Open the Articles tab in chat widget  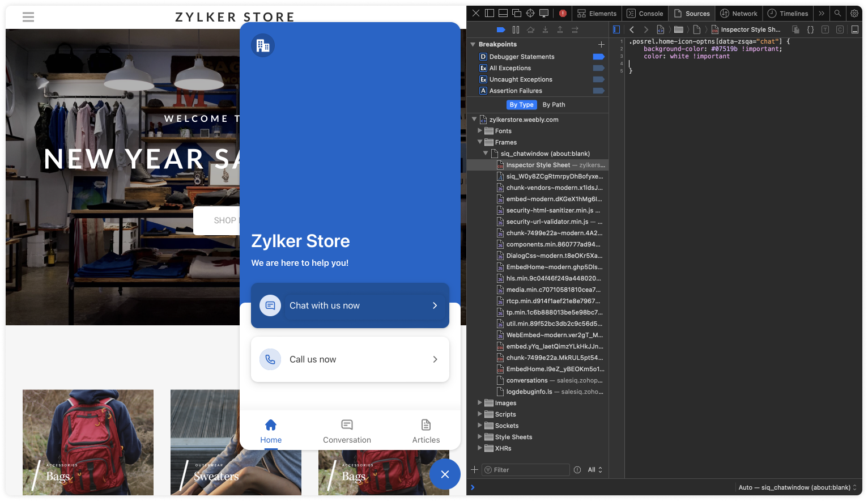[x=426, y=431]
